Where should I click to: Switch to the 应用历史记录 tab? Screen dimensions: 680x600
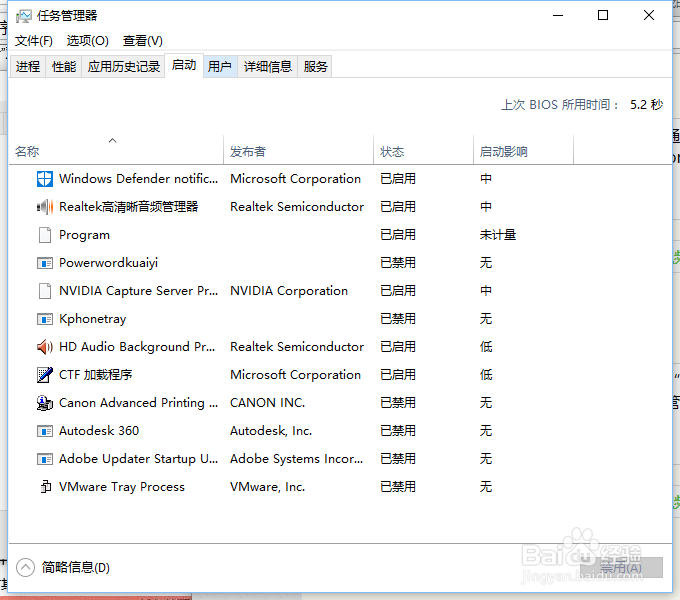(x=124, y=66)
